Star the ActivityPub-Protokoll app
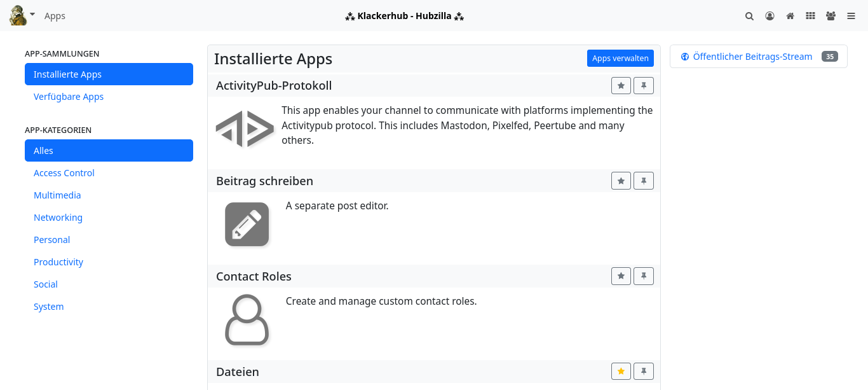Image resolution: width=868 pixels, height=390 pixels. (621, 85)
